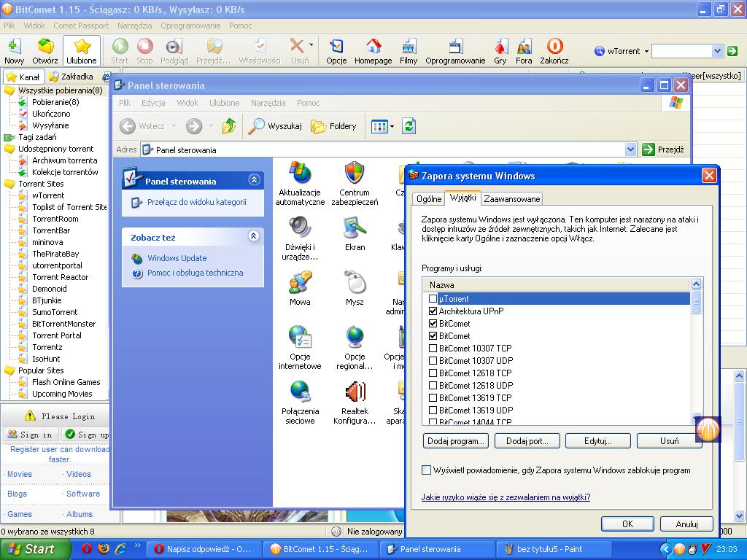The image size is (747, 560).
Task: Click the Up folder icon in Panel sterowania
Action: click(x=229, y=125)
